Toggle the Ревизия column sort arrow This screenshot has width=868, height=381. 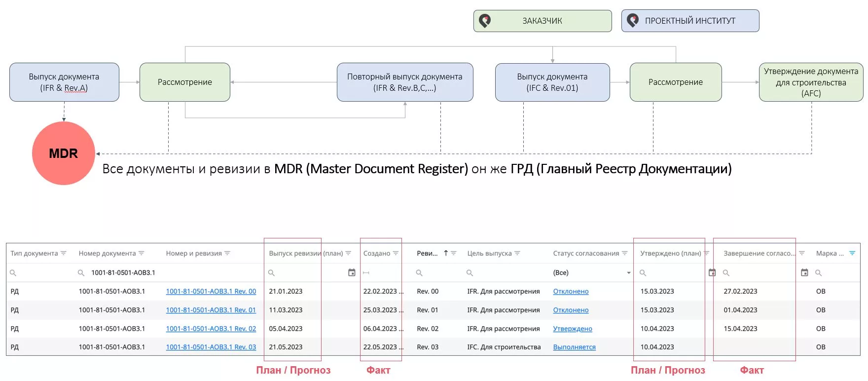click(x=446, y=253)
